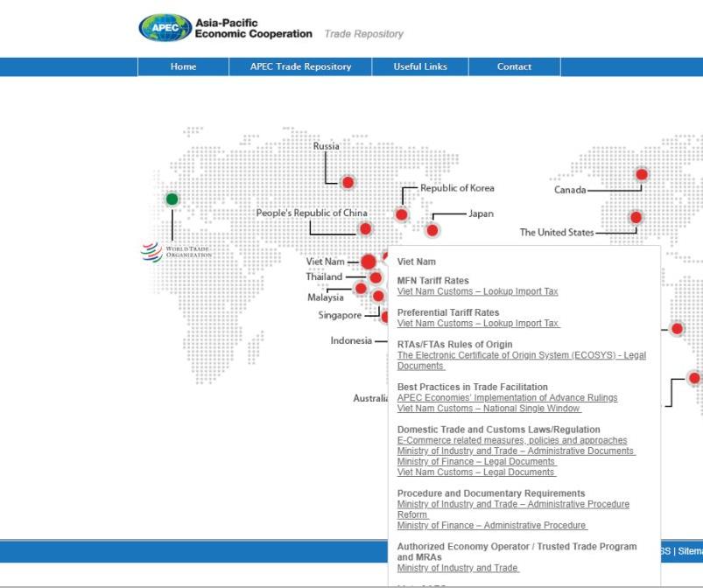The width and height of the screenshot is (703, 588).
Task: Select the red Russia map marker
Action: (348, 182)
